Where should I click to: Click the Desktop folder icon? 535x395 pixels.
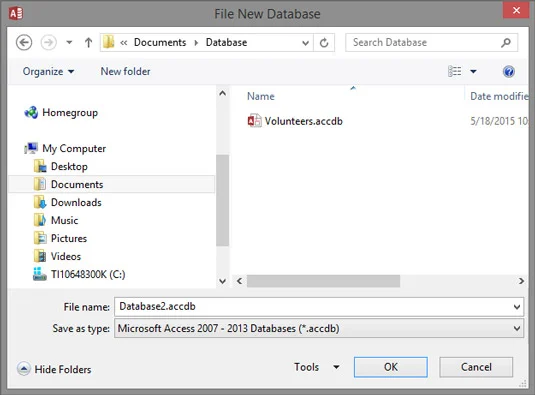pyautogui.click(x=40, y=166)
